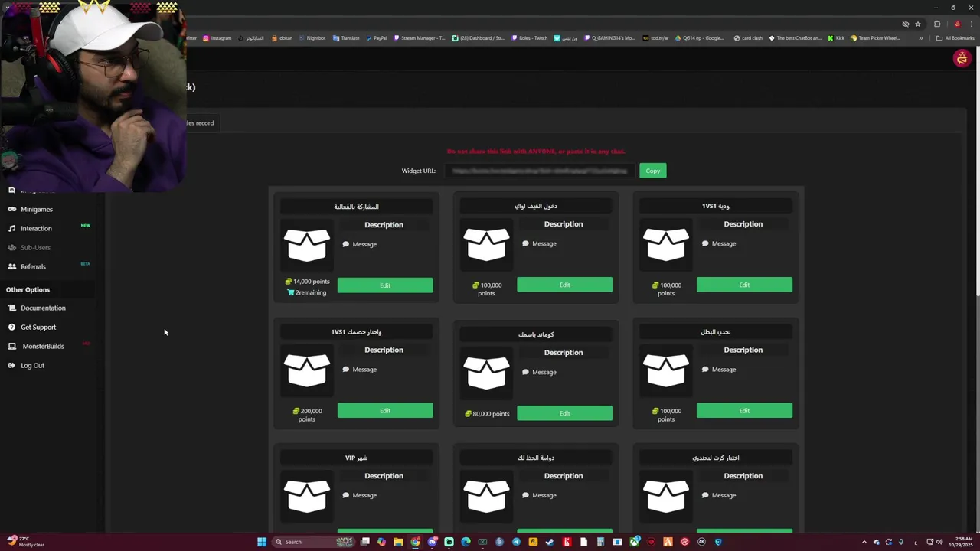
Task: Click the دوامة الحظ لك card title
Action: (536, 458)
